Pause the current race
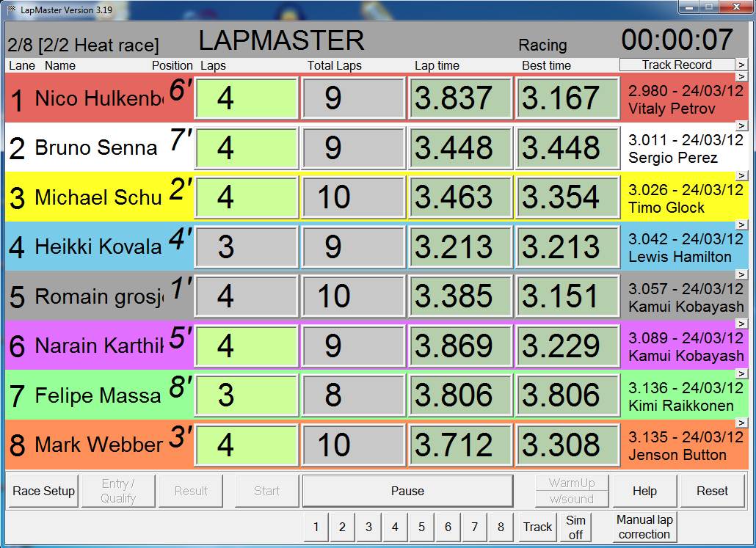The image size is (756, 548). point(407,491)
